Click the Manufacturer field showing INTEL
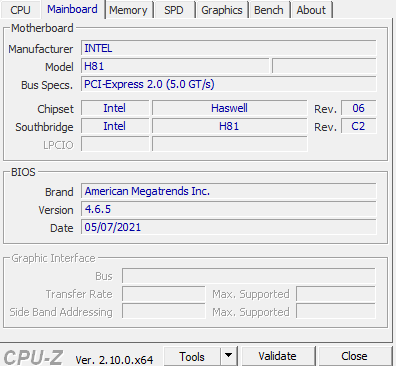The height and width of the screenshot is (366, 396). (x=229, y=48)
